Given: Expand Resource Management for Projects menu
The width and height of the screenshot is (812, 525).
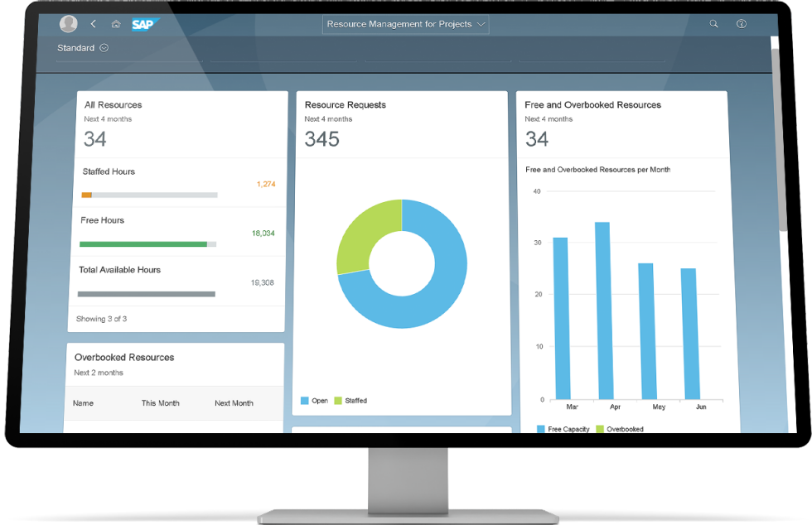Looking at the screenshot, I should click(x=405, y=25).
